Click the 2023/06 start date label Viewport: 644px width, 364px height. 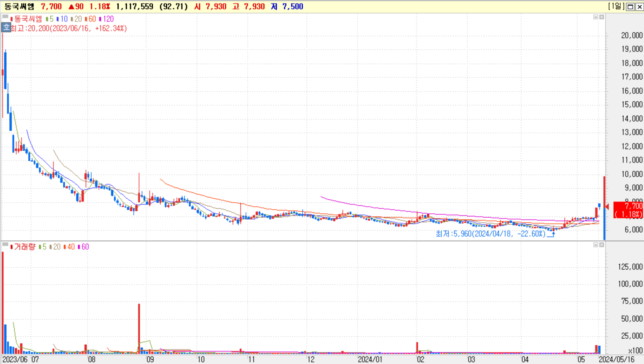click(x=15, y=359)
